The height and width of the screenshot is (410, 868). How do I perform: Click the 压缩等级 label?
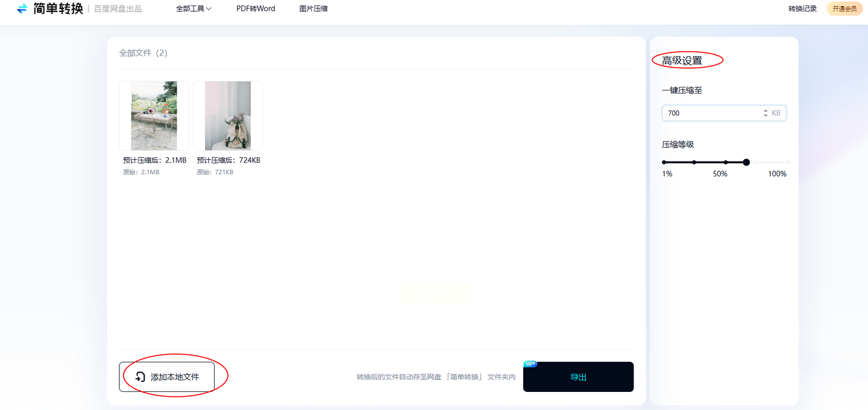coord(678,145)
